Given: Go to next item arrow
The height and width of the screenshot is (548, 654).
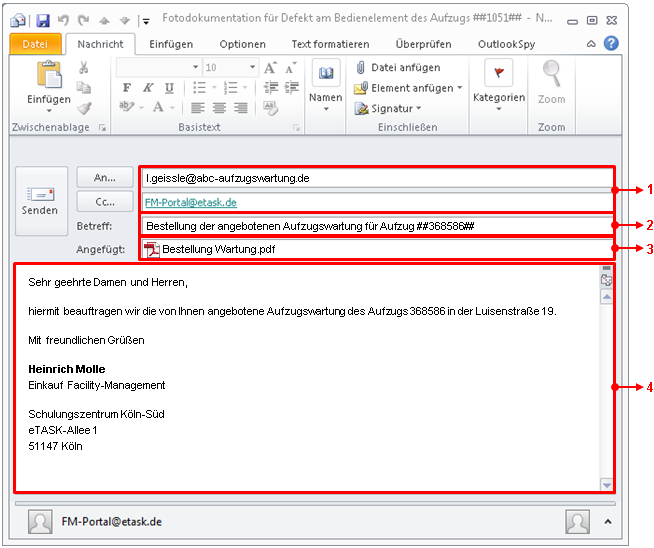Looking at the screenshot, I should (x=125, y=20).
